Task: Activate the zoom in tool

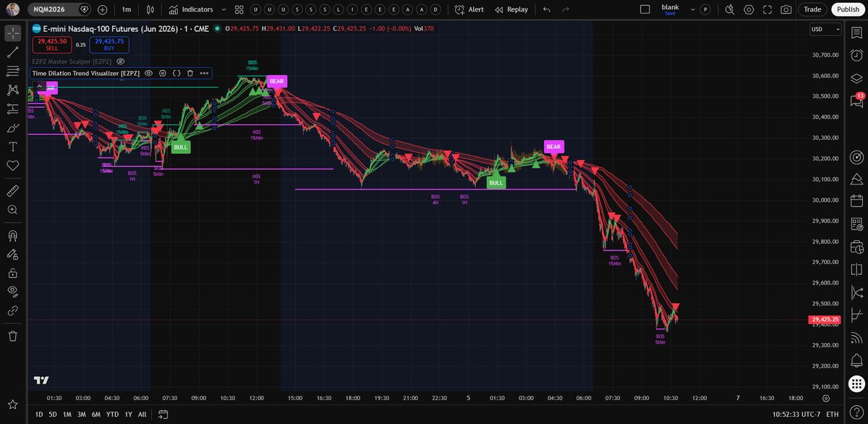Action: point(12,209)
